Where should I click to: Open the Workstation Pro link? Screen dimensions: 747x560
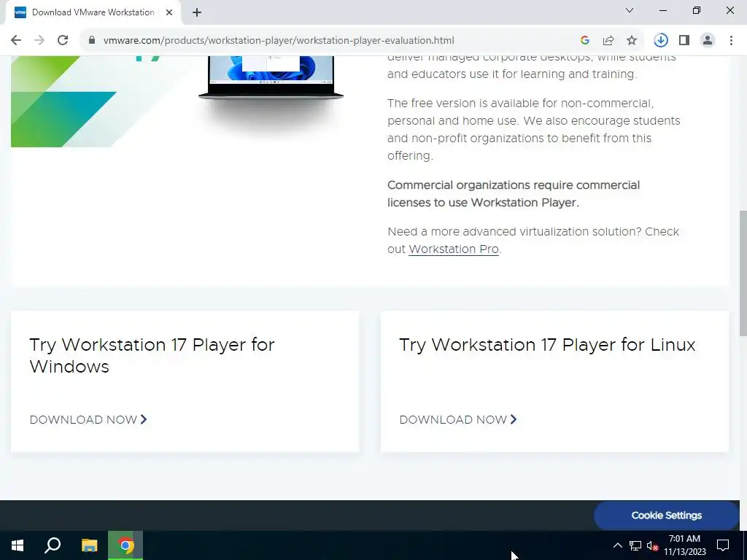click(454, 249)
